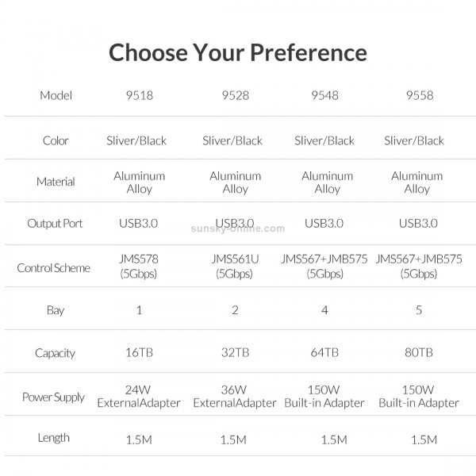Select the JMS561U (5Gbps) cell
This screenshot has width=476, height=476.
(x=235, y=267)
